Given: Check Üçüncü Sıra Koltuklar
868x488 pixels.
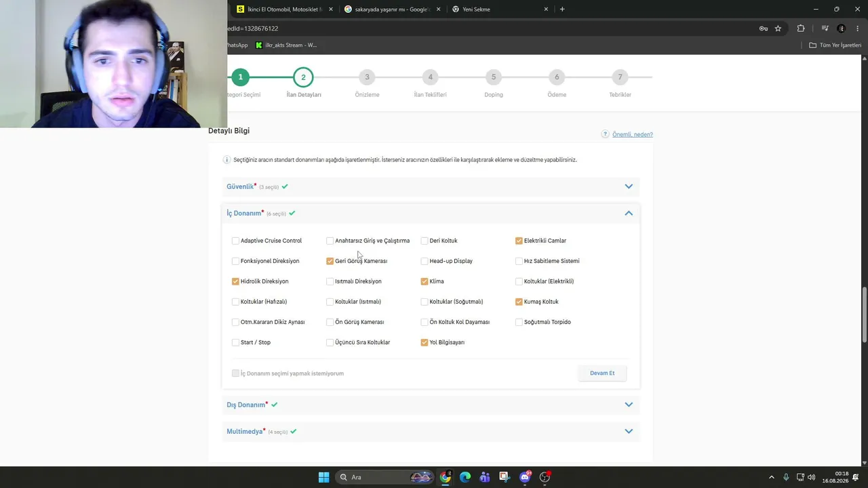Looking at the screenshot, I should point(330,342).
